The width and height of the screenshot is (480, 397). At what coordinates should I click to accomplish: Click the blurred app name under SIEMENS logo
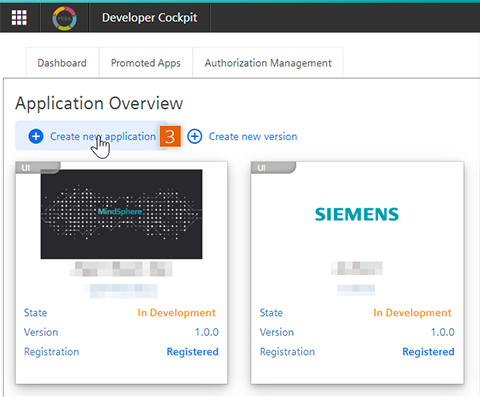(x=357, y=268)
